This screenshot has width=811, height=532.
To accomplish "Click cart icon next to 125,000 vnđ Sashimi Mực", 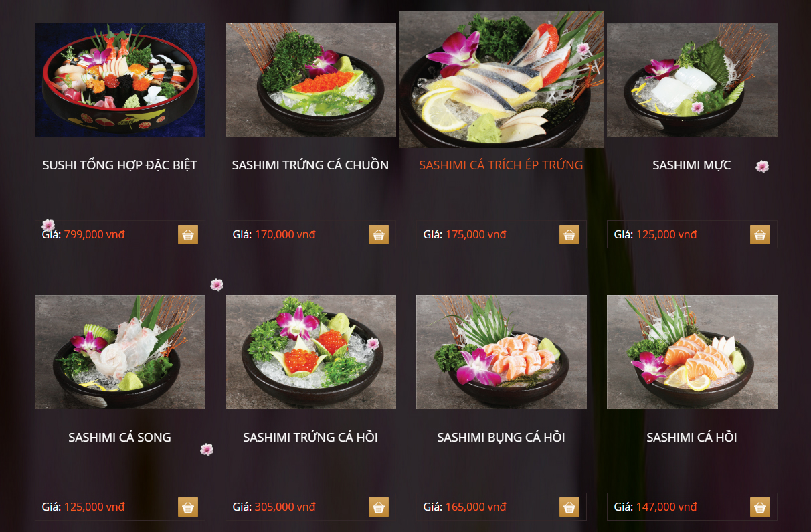I will (760, 235).
